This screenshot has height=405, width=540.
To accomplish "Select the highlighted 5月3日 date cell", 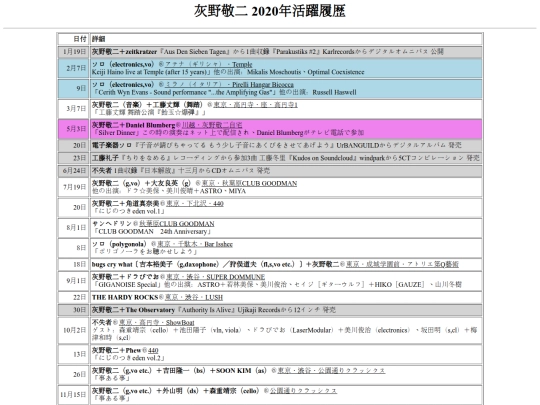I will (x=74, y=129).
